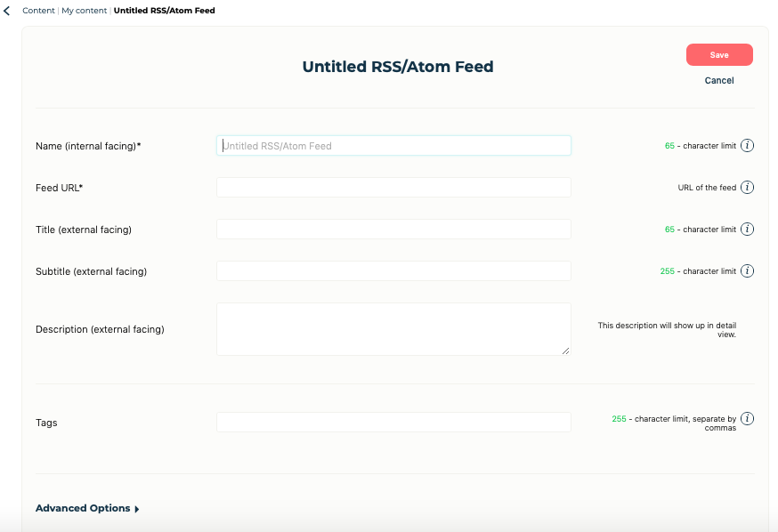
Task: Go to Content breadcrumb link
Action: pos(38,11)
